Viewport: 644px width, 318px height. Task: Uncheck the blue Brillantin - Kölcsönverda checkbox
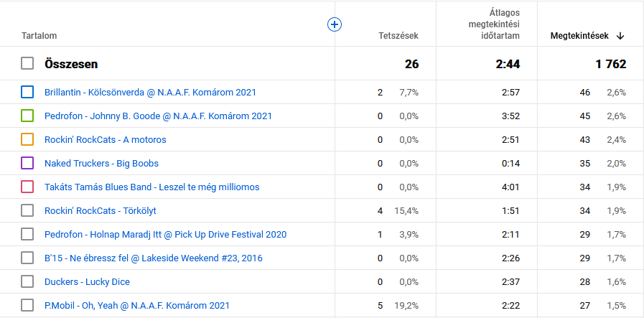click(27, 92)
